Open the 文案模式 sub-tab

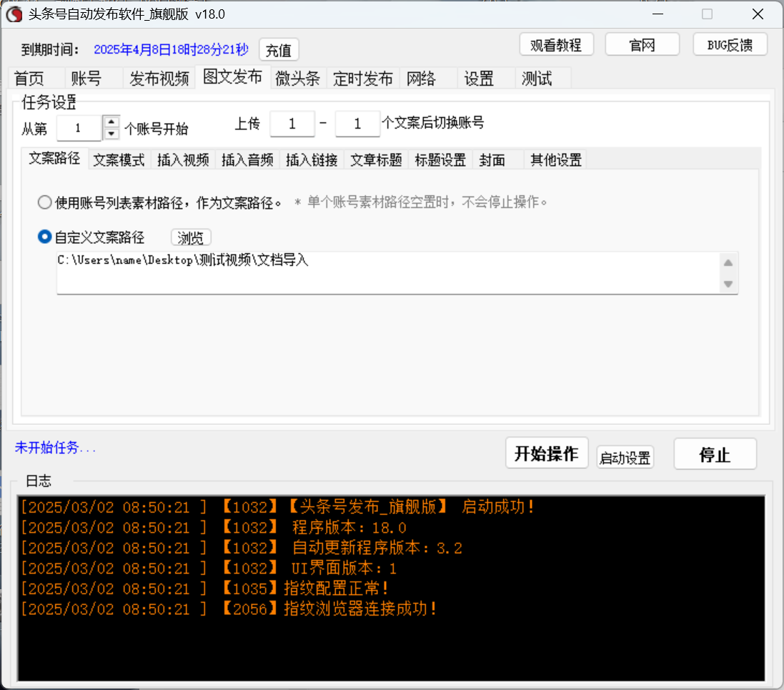click(x=119, y=160)
